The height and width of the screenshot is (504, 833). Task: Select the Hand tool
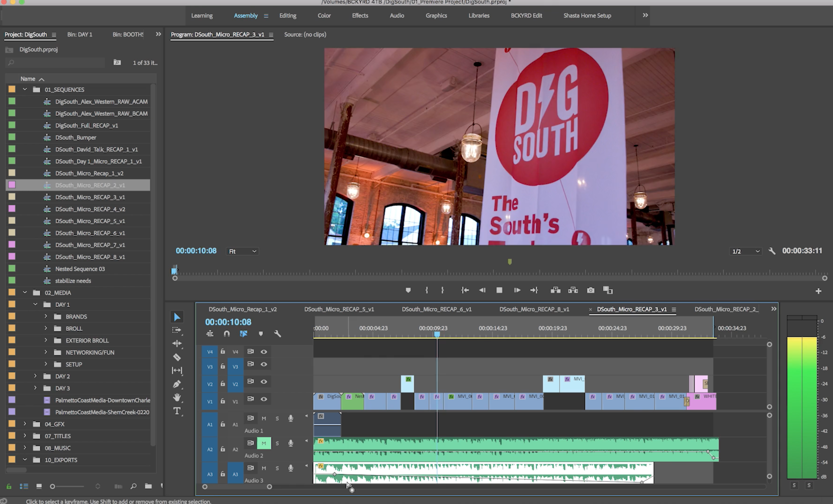(x=177, y=397)
